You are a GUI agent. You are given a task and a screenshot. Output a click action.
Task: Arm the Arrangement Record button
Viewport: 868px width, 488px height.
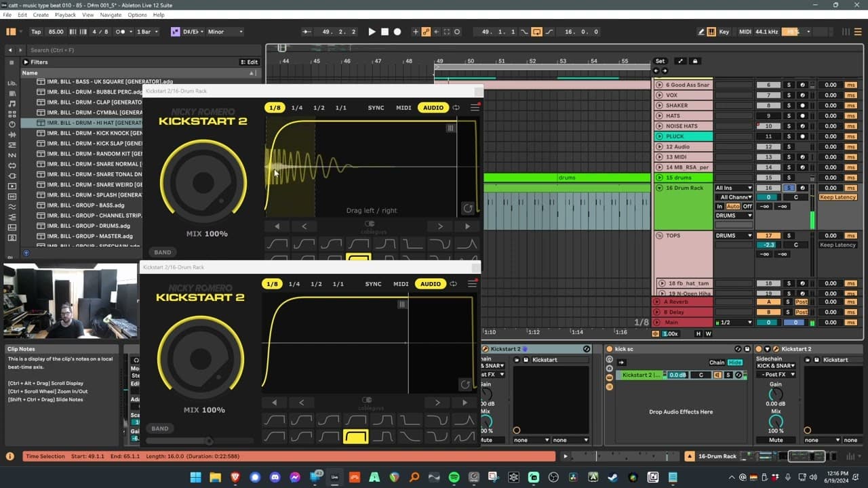[x=397, y=32]
